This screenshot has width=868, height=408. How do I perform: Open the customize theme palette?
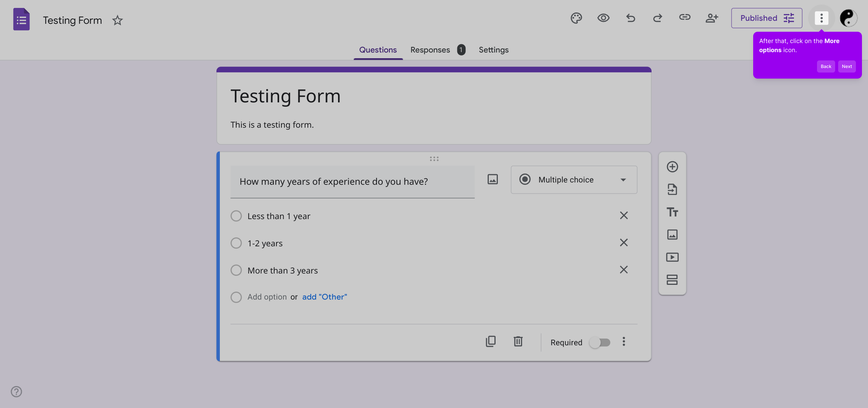point(576,18)
